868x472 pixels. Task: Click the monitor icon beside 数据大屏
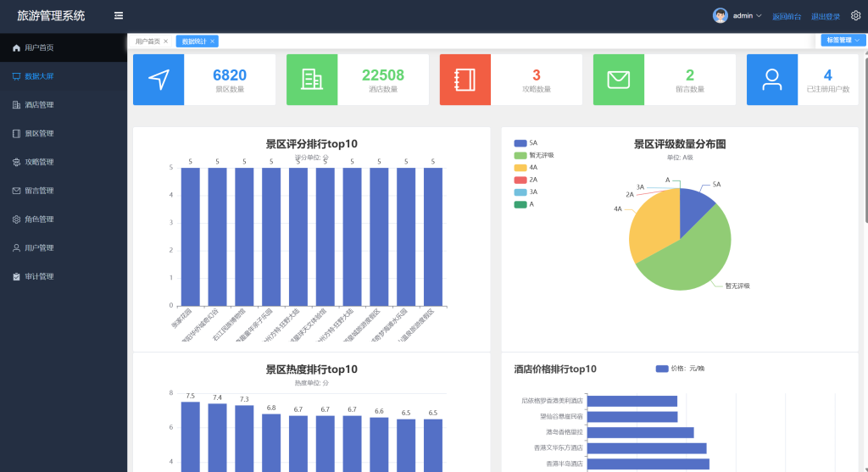(16, 76)
